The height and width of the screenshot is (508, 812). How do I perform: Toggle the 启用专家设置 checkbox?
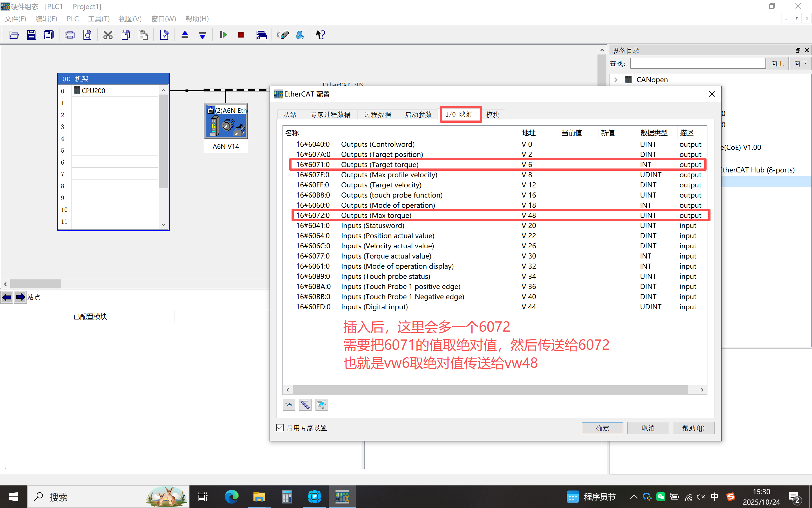pyautogui.click(x=280, y=427)
